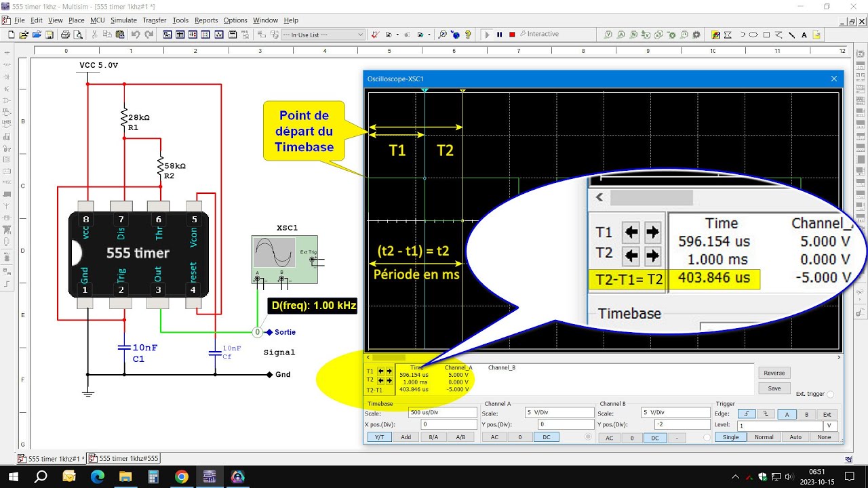Viewport: 868px width, 488px height.
Task: Open Chrome from the taskbar
Action: click(181, 476)
